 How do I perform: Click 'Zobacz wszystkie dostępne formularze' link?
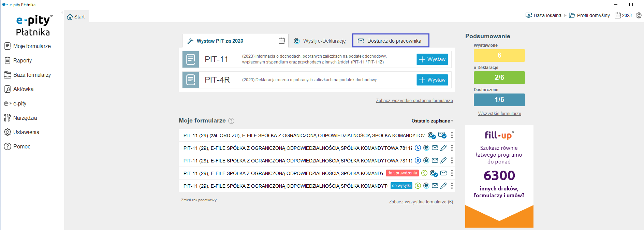(414, 101)
